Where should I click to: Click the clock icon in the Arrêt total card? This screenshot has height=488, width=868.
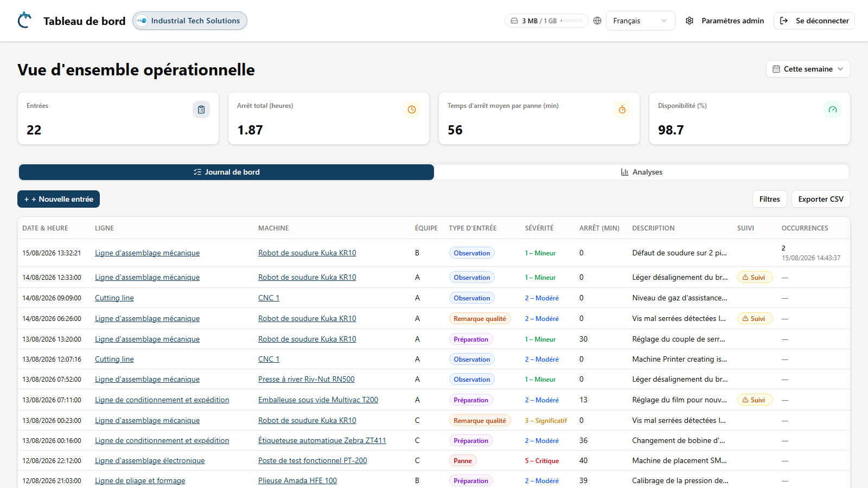412,110
